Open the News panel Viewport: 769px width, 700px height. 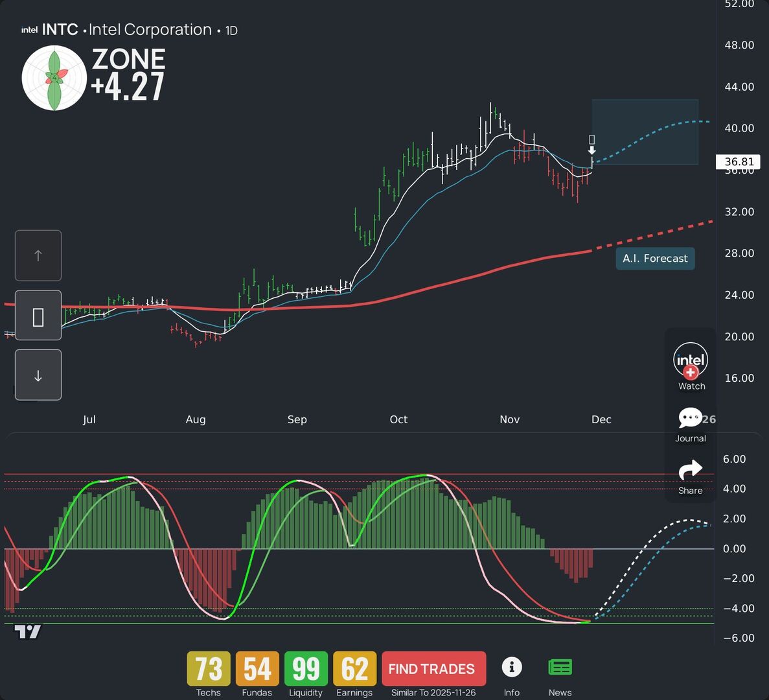tap(560, 667)
